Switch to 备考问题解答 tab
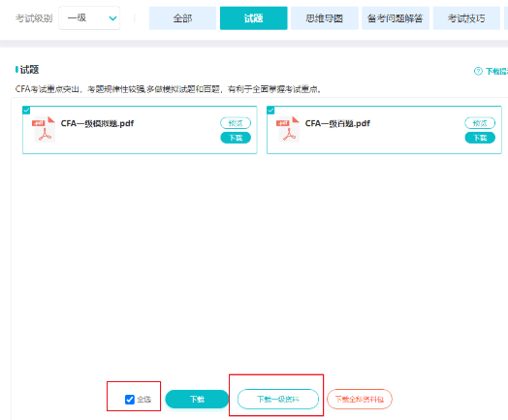The image size is (508, 420). point(396,18)
